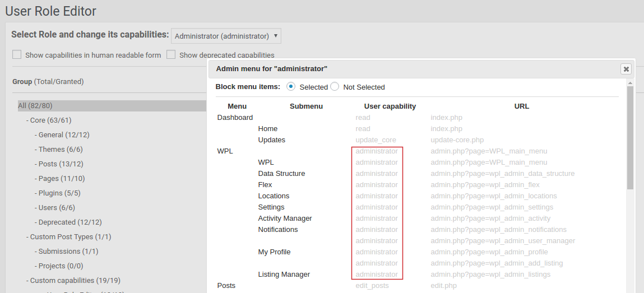
Task: Click the wpl_admin_listings URL
Action: point(490,274)
